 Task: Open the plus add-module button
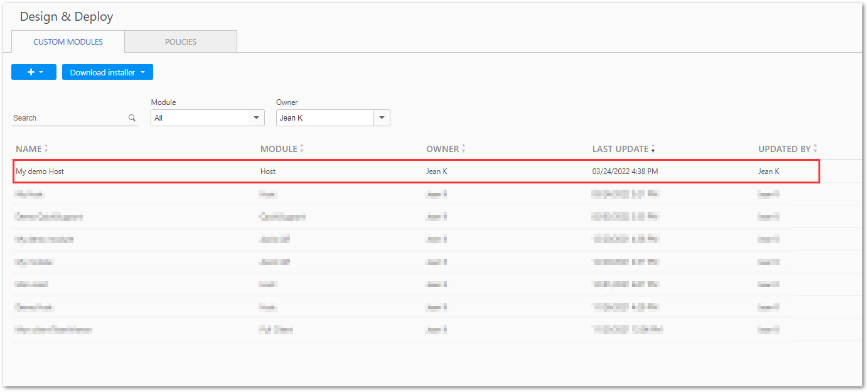click(34, 72)
